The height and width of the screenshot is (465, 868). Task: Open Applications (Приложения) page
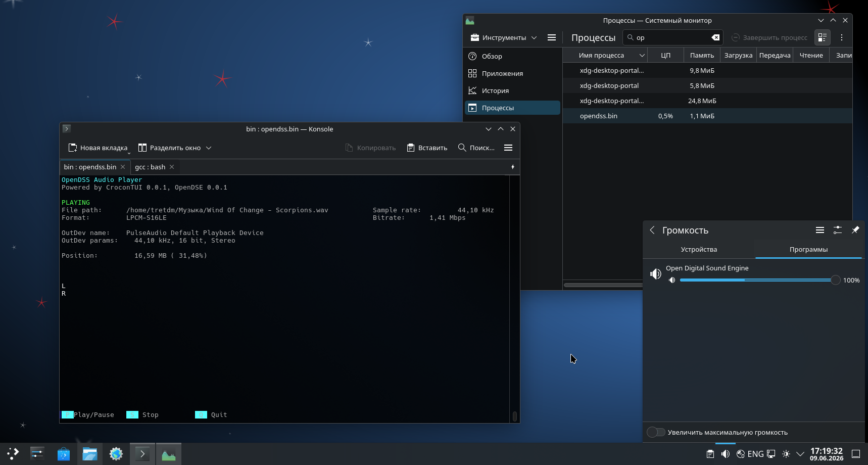[x=512, y=73]
